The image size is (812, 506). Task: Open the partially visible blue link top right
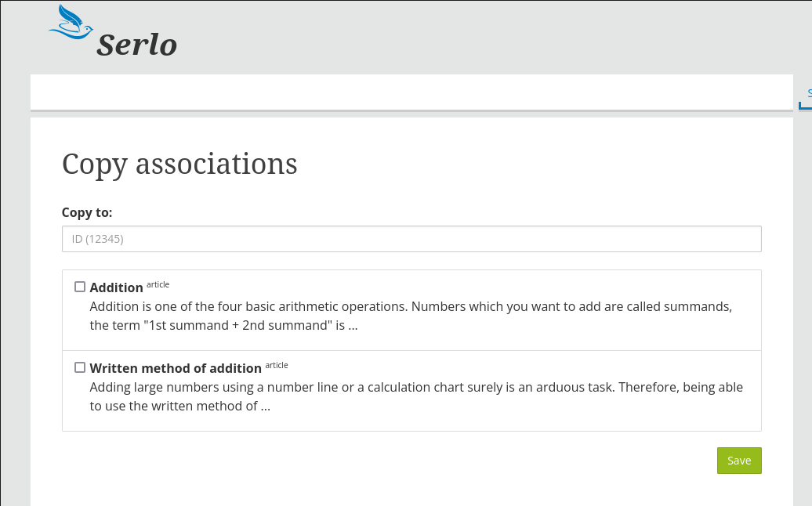click(809, 92)
